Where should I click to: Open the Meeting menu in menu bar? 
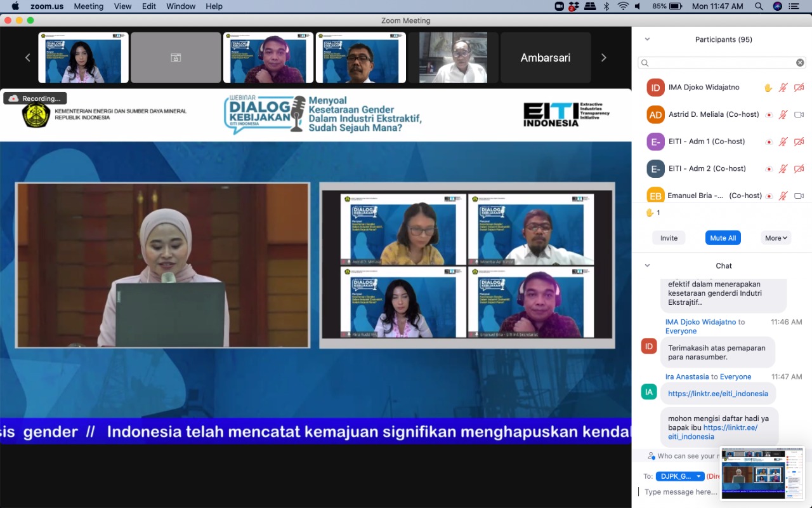coord(88,6)
